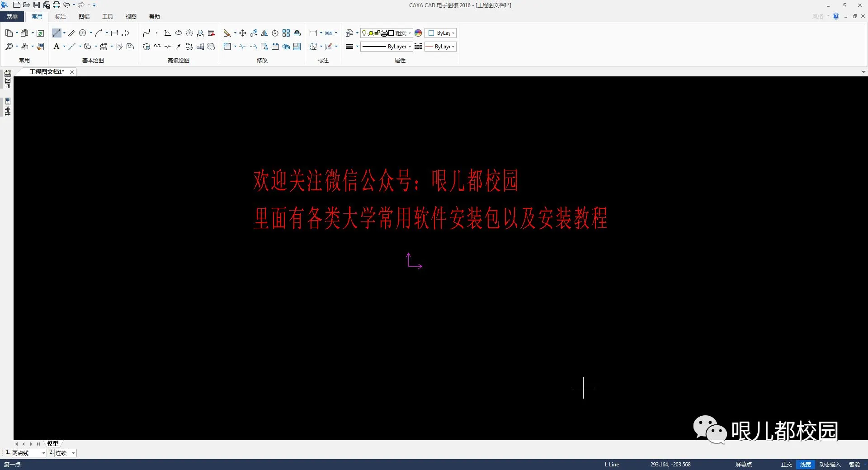
Task: Open the color wheel picker
Action: (x=418, y=33)
